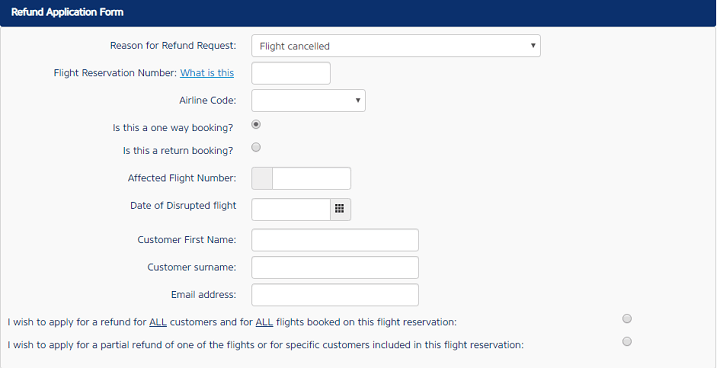Click the Customer First Name field
This screenshot has height=368, width=720.
point(335,240)
